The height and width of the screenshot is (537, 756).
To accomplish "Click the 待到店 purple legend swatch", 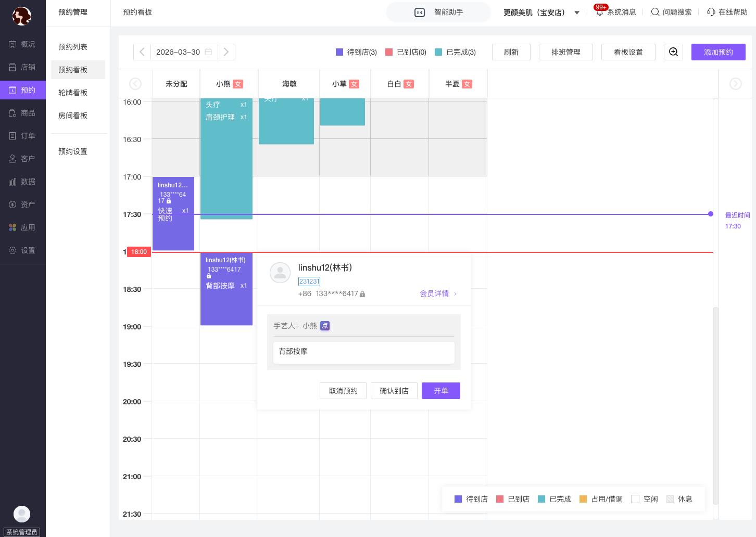I will coord(339,52).
